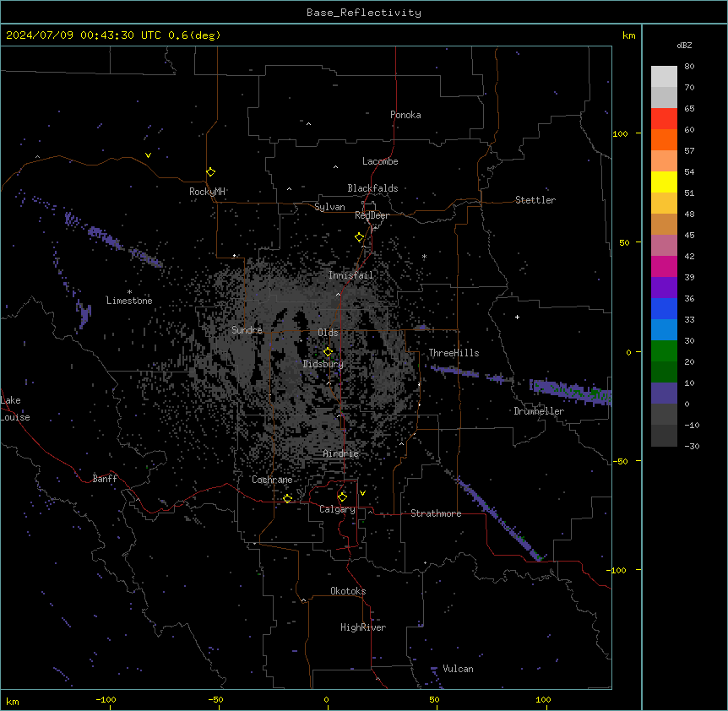728x711 pixels.
Task: Click the Vulcan label
Action: click(458, 669)
